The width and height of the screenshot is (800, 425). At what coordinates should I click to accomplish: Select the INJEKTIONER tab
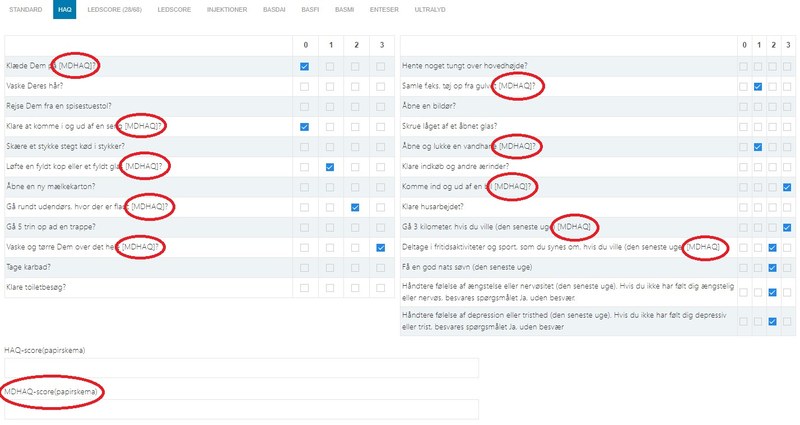click(x=229, y=9)
